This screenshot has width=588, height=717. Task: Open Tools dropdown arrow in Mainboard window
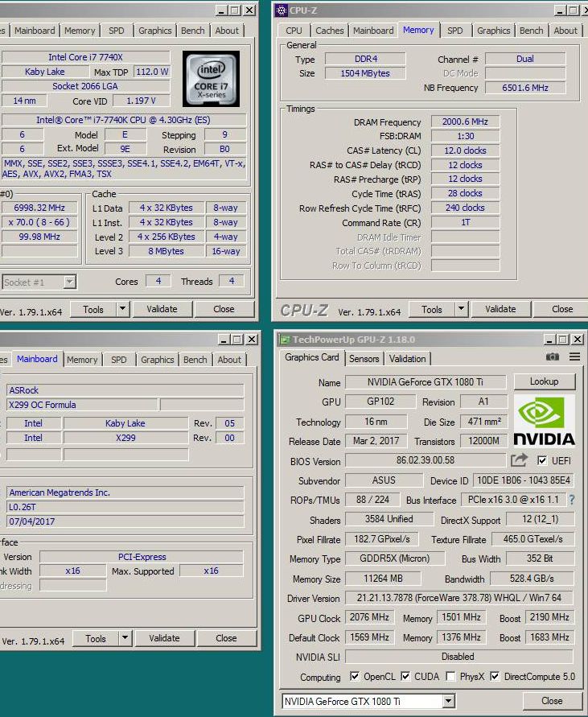(x=125, y=638)
